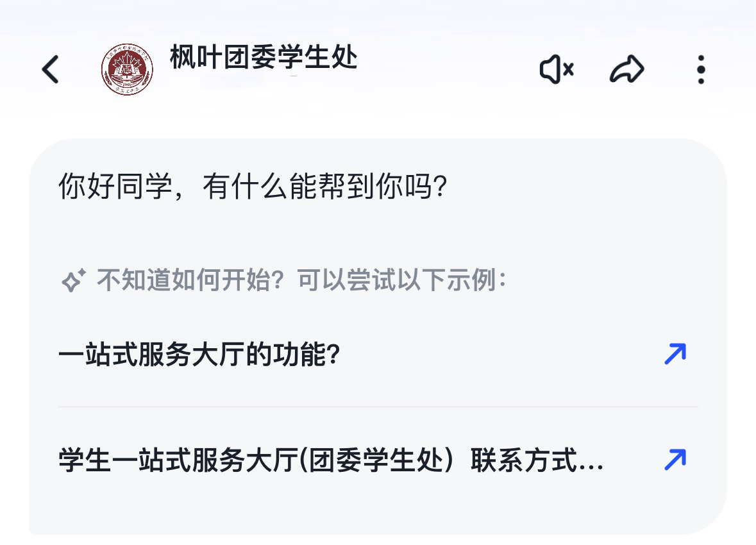Open the three-dot more options menu
756x545 pixels.
click(x=701, y=69)
